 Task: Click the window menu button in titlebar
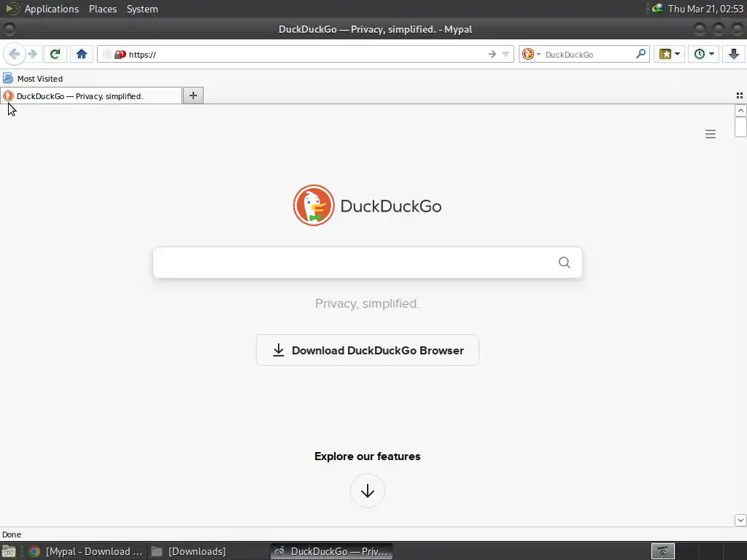coord(9,29)
